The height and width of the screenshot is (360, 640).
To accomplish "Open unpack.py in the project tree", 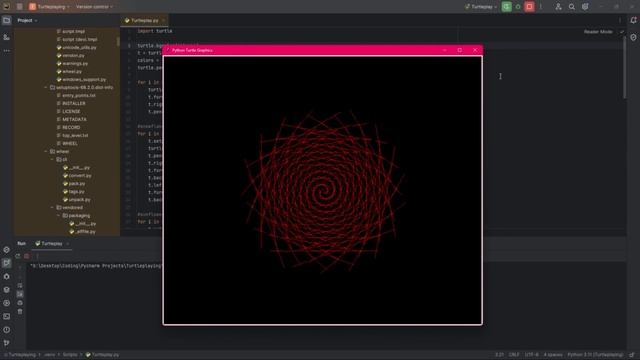I will [x=77, y=200].
